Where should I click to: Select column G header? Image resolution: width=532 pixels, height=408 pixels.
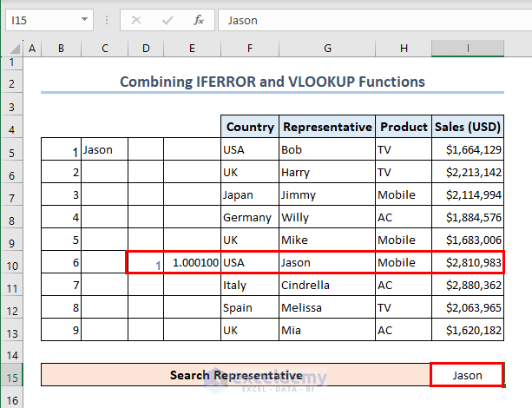(x=326, y=49)
